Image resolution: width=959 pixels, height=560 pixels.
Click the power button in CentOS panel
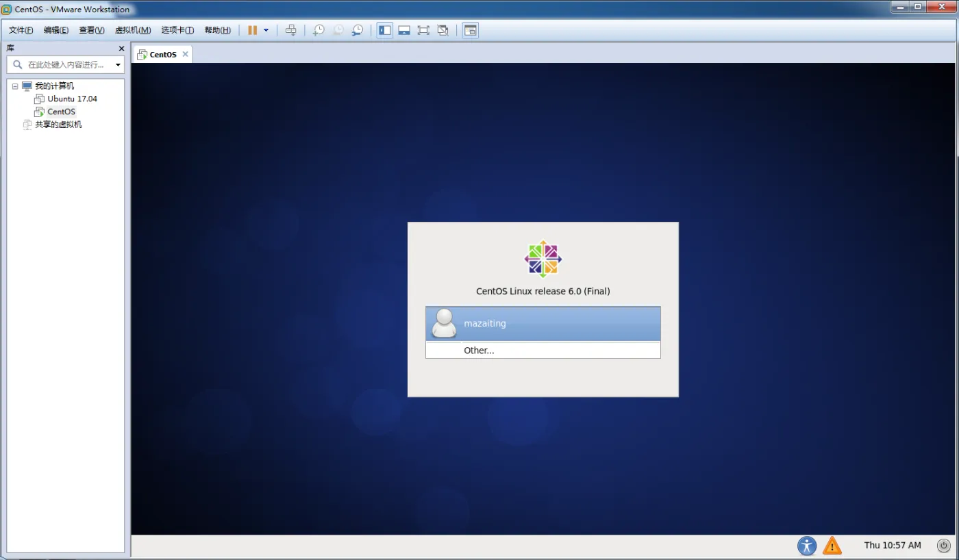coord(944,546)
